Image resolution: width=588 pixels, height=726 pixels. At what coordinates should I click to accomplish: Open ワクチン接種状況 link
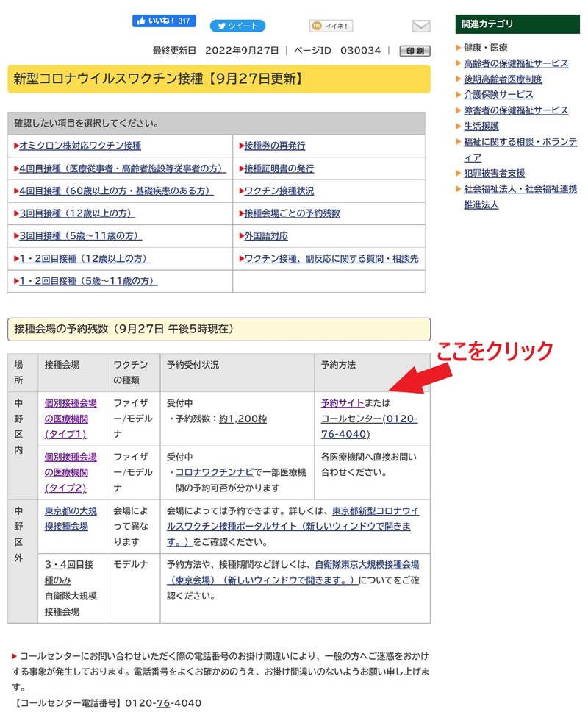279,191
